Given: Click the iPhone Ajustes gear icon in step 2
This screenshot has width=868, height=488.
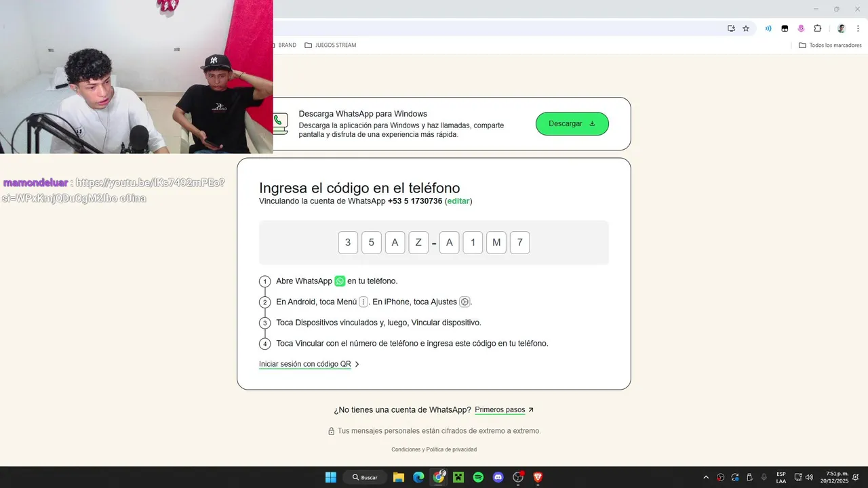Looking at the screenshot, I should pos(465,302).
